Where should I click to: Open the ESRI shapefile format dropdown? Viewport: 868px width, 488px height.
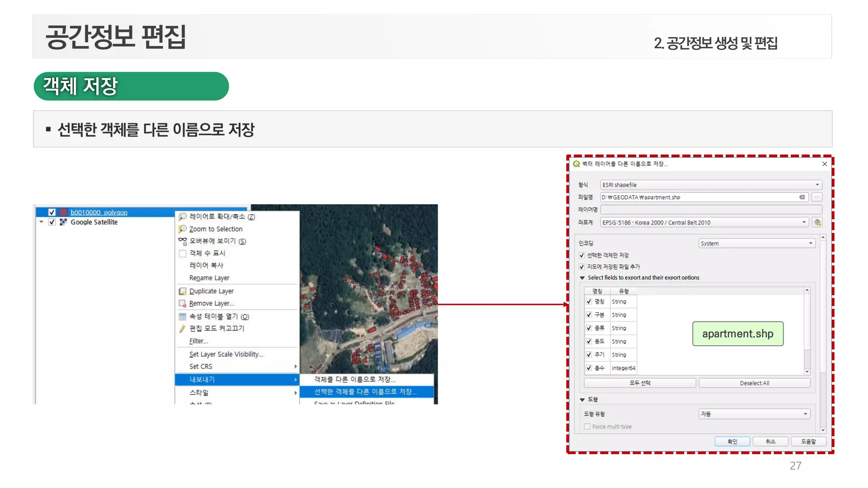(x=711, y=185)
